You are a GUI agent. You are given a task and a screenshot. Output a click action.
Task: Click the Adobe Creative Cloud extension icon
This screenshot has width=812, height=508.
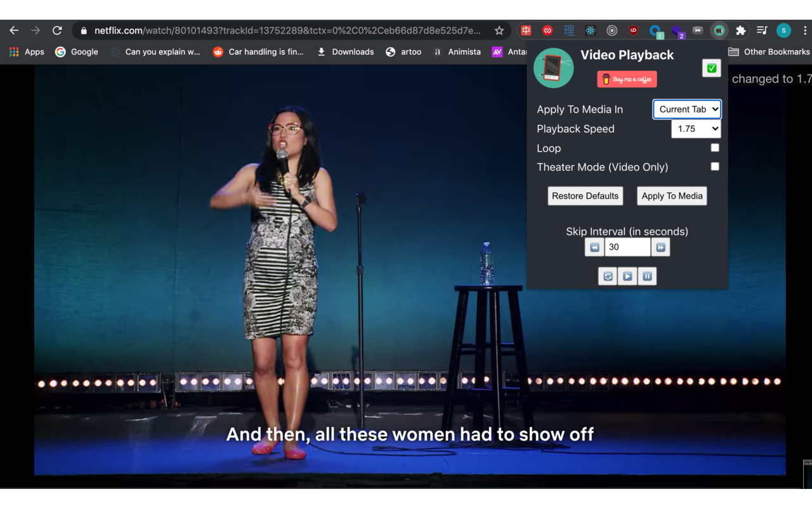pyautogui.click(x=547, y=30)
